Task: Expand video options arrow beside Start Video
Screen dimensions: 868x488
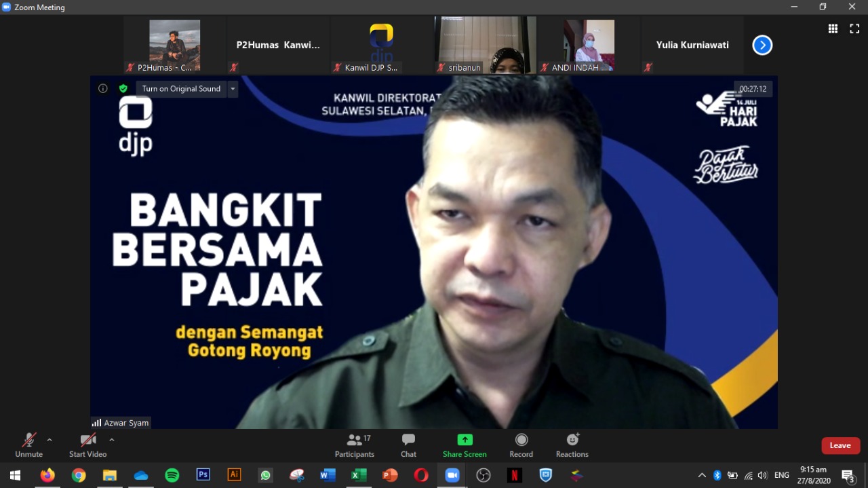Action: point(112,440)
